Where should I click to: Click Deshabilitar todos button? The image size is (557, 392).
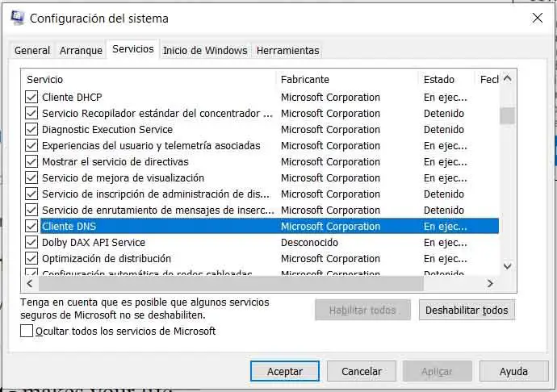(x=467, y=310)
